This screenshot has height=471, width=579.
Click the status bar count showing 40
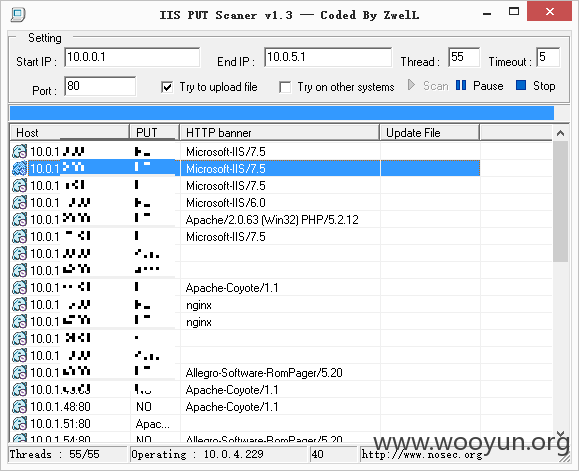click(334, 454)
